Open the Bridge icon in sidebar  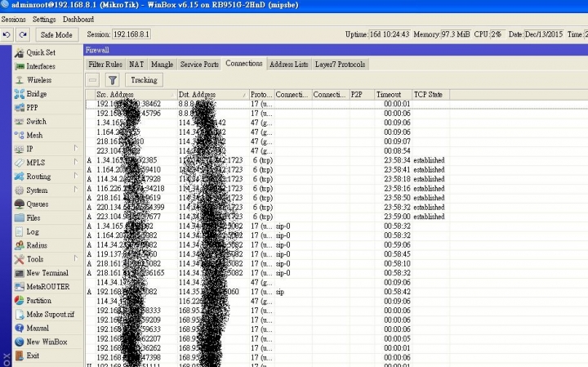tap(19, 94)
